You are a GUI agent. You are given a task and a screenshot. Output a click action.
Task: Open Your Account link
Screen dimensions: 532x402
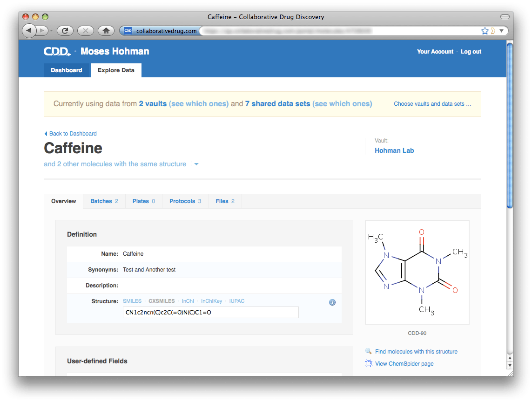(435, 52)
